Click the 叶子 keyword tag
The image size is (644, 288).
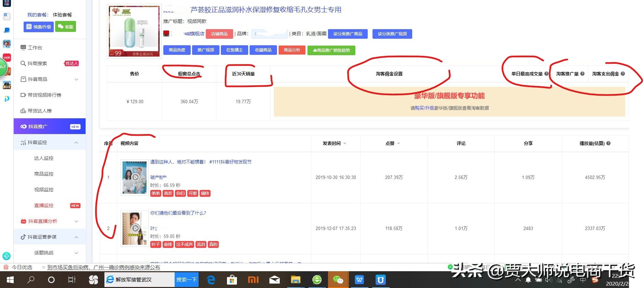click(x=156, y=244)
